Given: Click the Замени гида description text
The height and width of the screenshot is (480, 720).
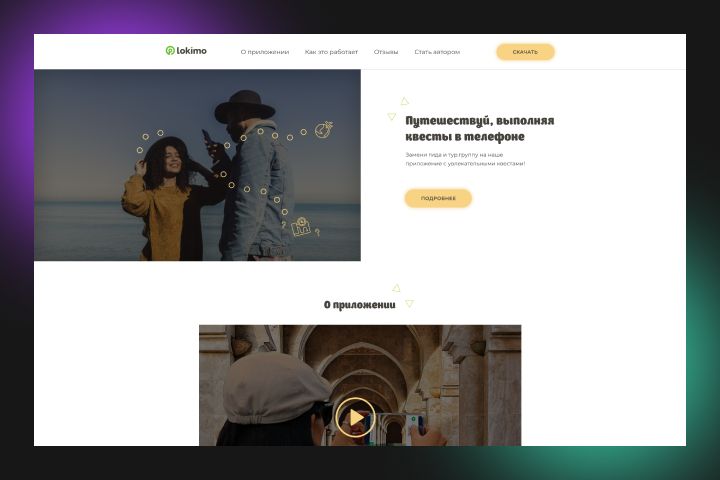Looking at the screenshot, I should pyautogui.click(x=465, y=159).
